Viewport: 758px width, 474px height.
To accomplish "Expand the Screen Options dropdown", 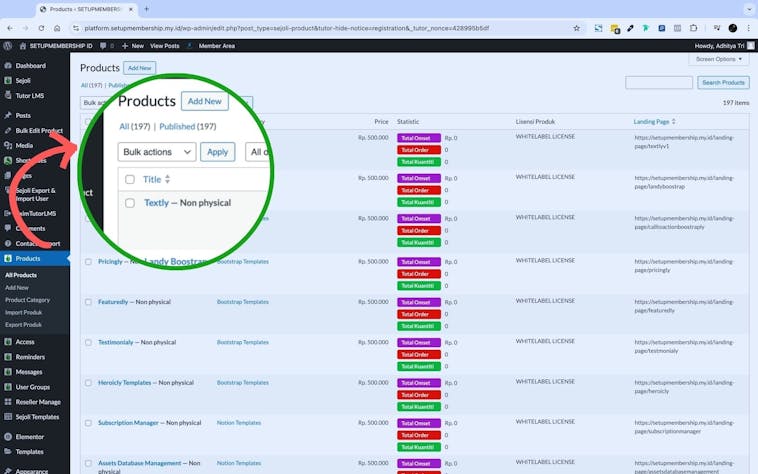I will pos(718,59).
